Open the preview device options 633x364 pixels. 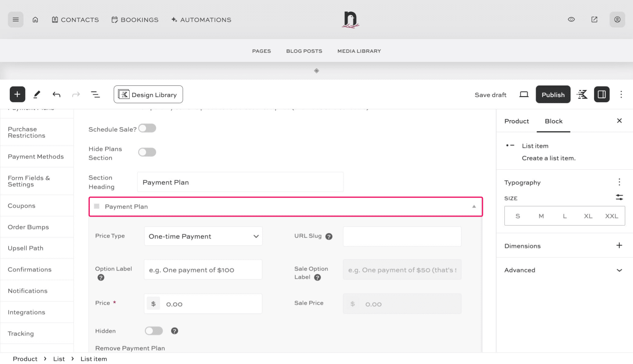(x=524, y=94)
